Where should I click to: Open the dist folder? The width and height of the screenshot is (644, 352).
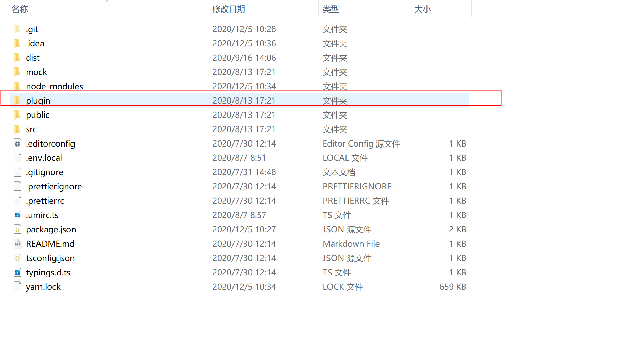(x=33, y=57)
